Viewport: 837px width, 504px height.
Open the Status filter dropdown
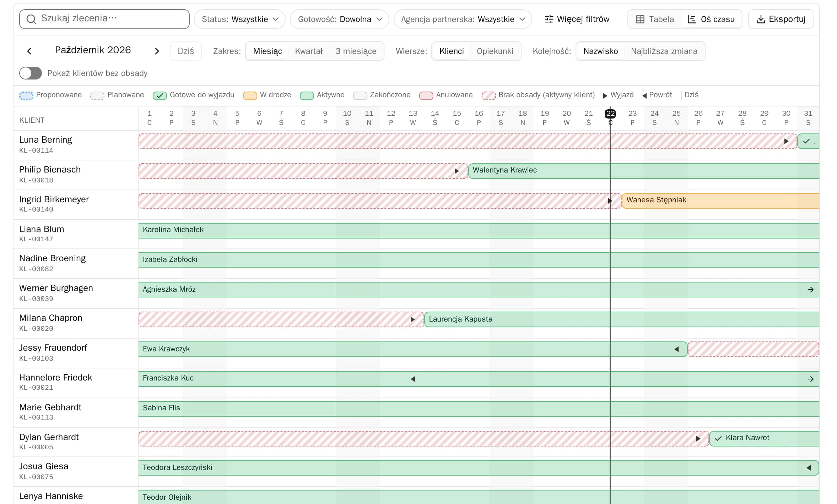[240, 19]
